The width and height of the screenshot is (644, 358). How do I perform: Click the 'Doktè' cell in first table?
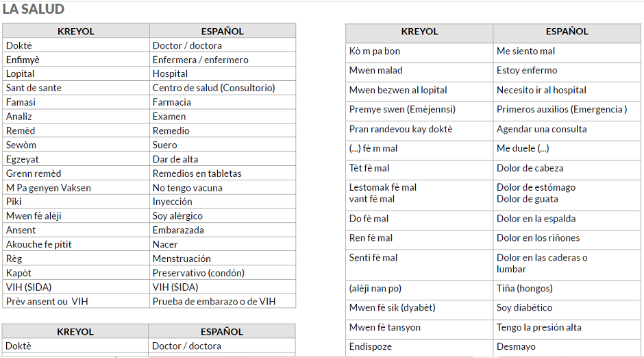(x=76, y=45)
